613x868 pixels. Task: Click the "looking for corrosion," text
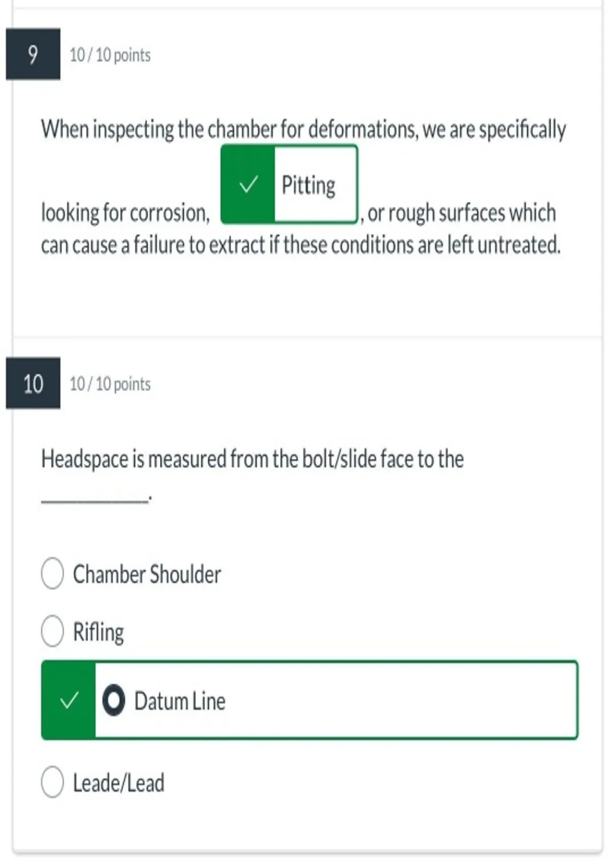coord(126,212)
